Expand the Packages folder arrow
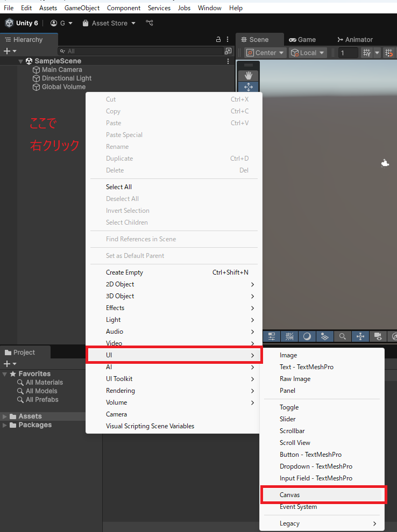This screenshot has width=397, height=532. [x=5, y=425]
